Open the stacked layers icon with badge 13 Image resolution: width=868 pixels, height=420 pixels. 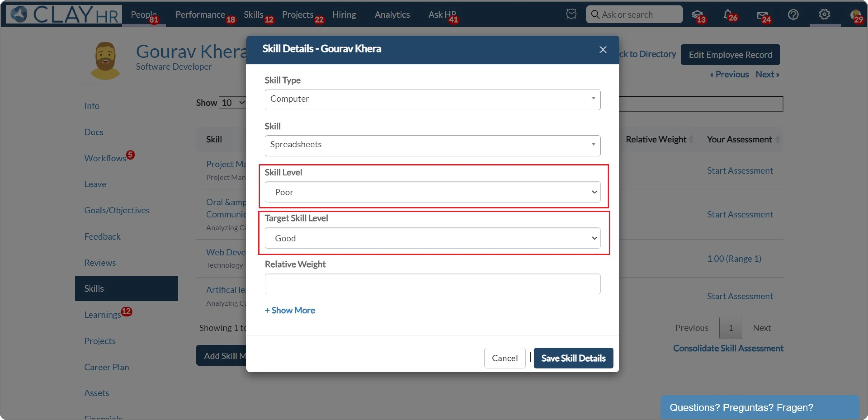(x=697, y=15)
